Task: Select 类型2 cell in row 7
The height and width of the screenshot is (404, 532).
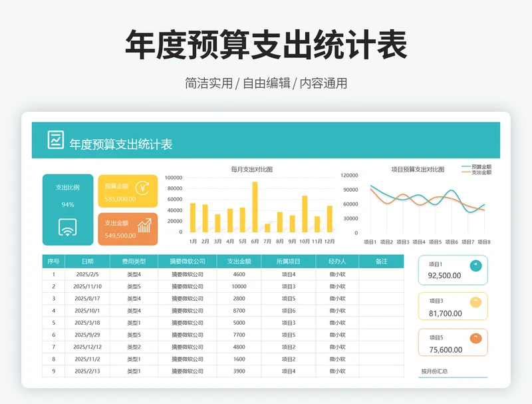Action: pos(134,347)
